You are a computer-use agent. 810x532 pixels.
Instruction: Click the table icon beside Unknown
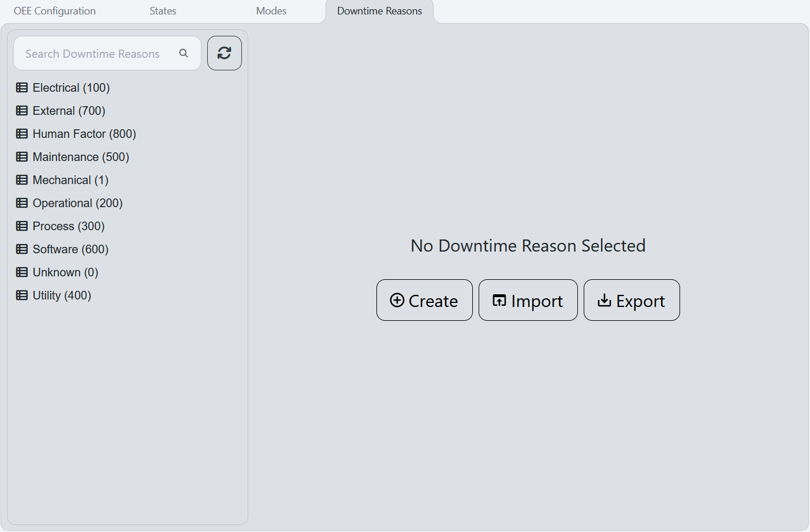click(x=22, y=272)
